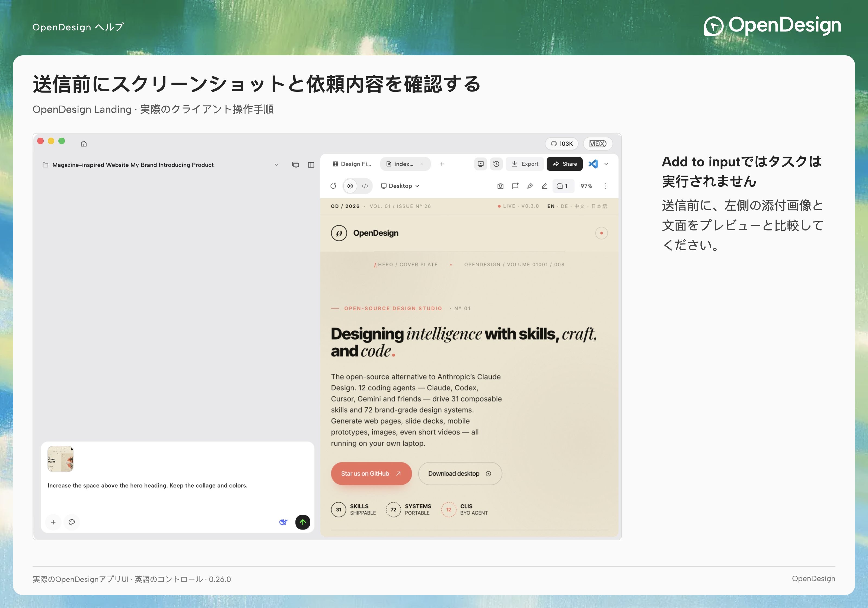Open the conversations list icon
The image size is (868, 608).
coord(296,165)
